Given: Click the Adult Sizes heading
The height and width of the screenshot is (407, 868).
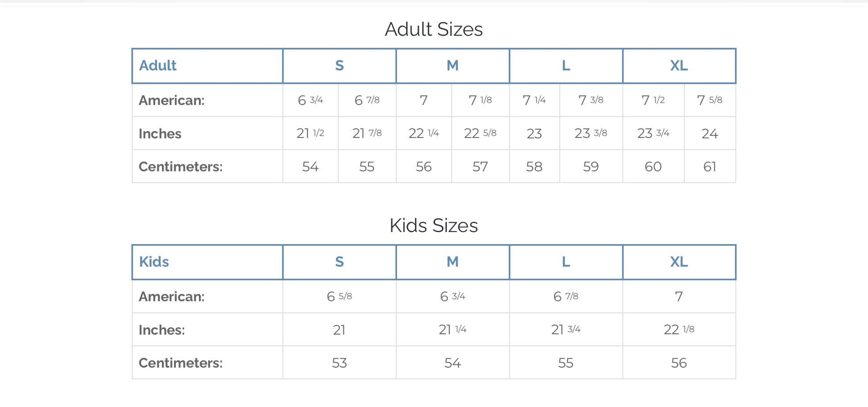Looking at the screenshot, I should (x=434, y=29).
